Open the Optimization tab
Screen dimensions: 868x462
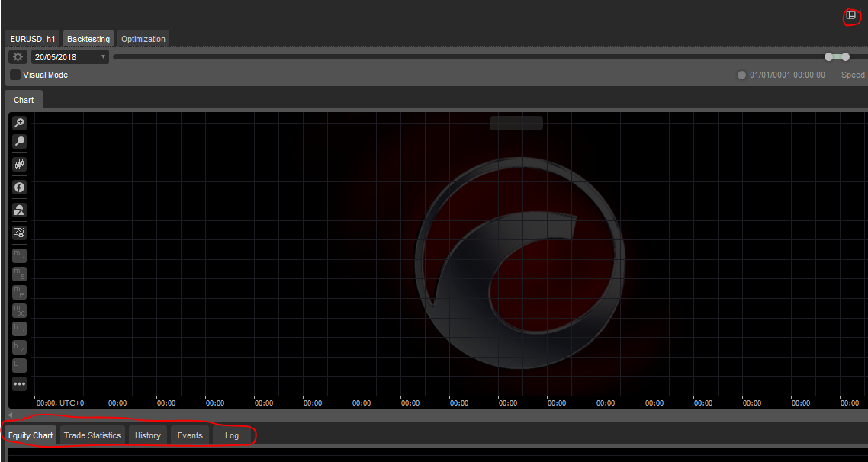point(143,39)
